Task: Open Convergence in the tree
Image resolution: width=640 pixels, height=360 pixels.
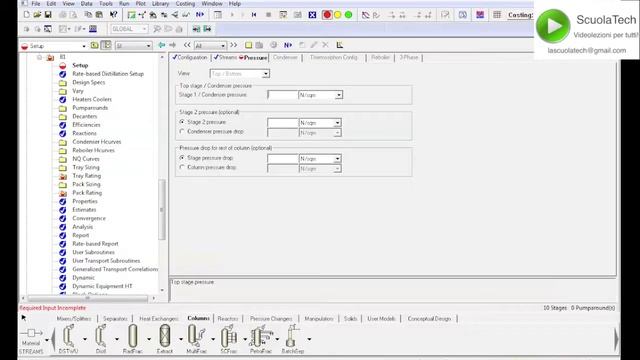Action: pyautogui.click(x=89, y=218)
